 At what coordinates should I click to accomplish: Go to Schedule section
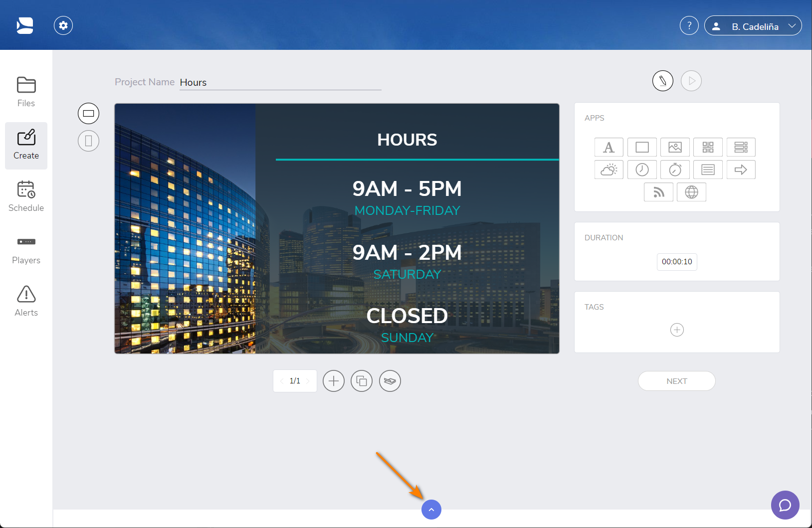(x=26, y=197)
